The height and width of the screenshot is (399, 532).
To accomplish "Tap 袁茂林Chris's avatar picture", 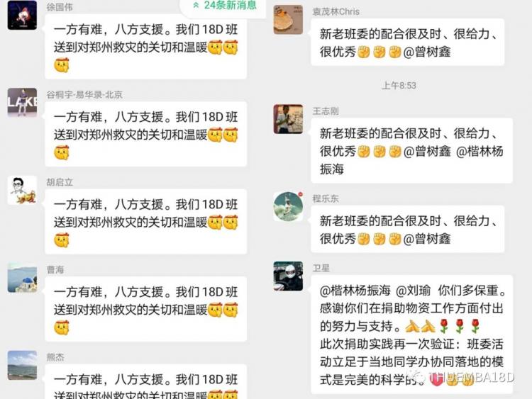I will [288, 19].
